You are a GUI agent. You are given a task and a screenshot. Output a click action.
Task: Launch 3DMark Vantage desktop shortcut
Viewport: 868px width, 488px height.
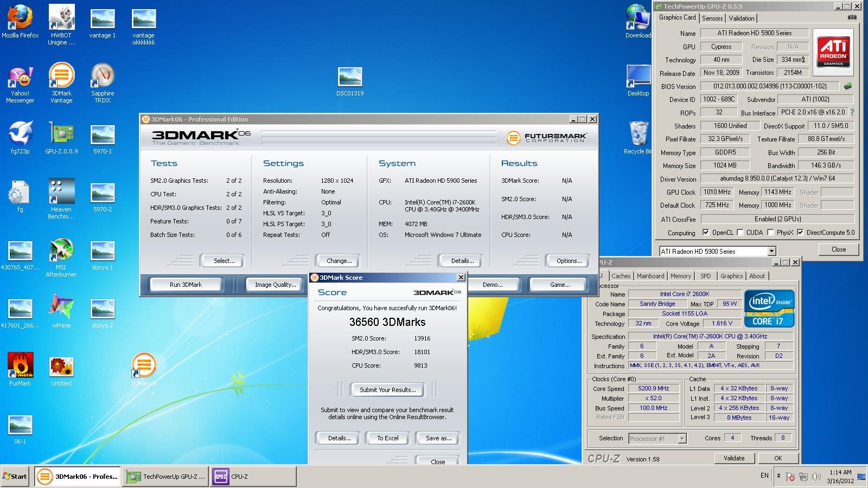(61, 84)
